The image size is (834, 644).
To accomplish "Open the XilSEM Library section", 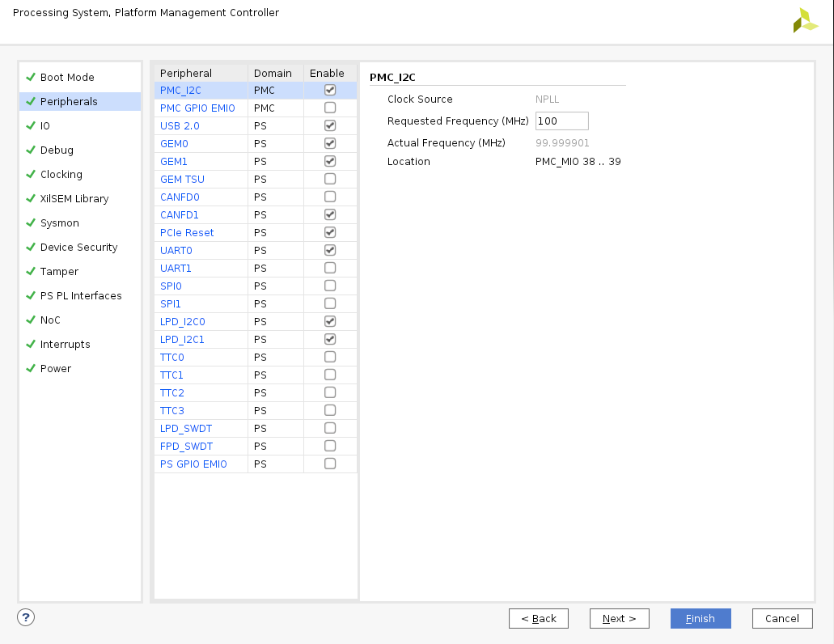I will click(74, 199).
